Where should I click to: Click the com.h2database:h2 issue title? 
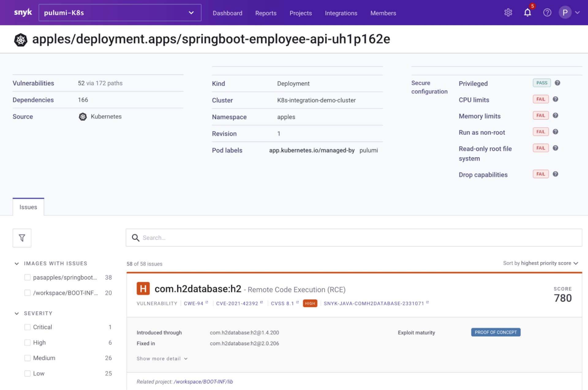198,289
